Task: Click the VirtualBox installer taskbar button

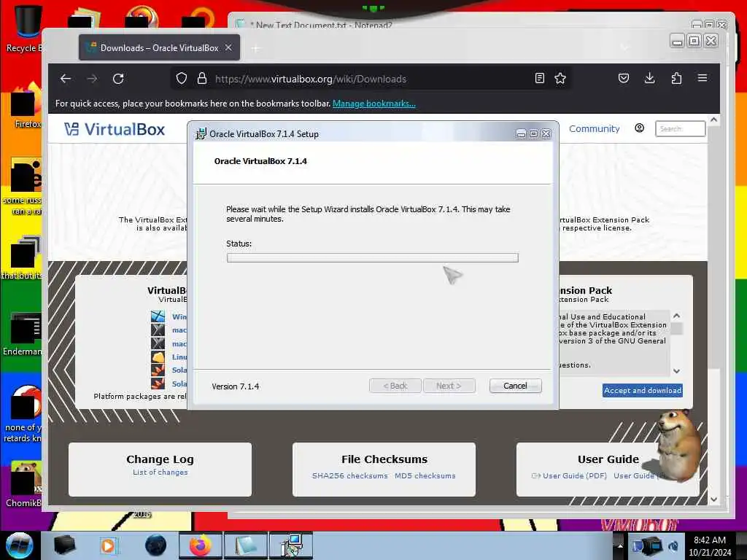Action: coord(291,545)
